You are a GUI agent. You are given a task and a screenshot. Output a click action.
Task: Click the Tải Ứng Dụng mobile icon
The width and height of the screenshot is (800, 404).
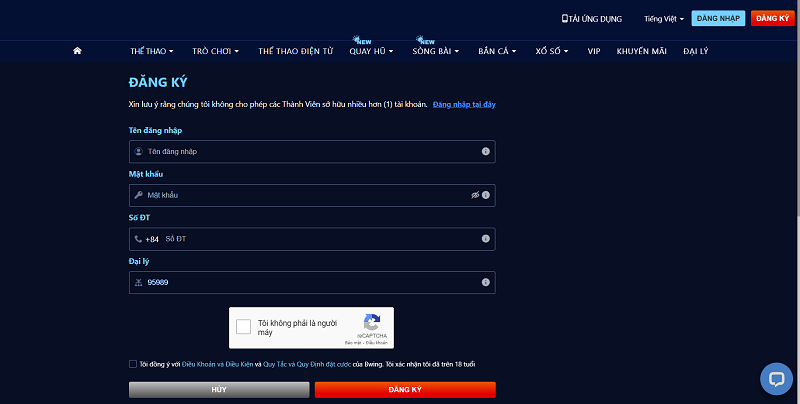coord(565,18)
